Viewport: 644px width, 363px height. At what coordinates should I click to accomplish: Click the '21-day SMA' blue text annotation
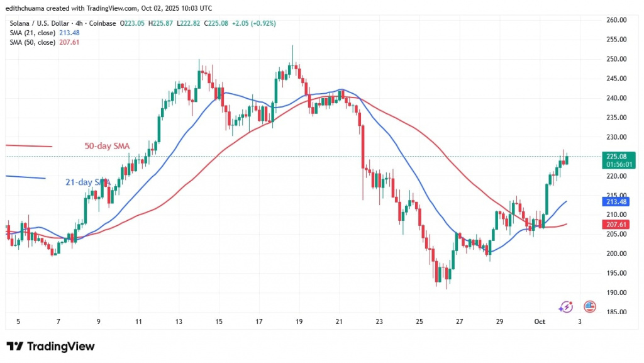pos(88,182)
